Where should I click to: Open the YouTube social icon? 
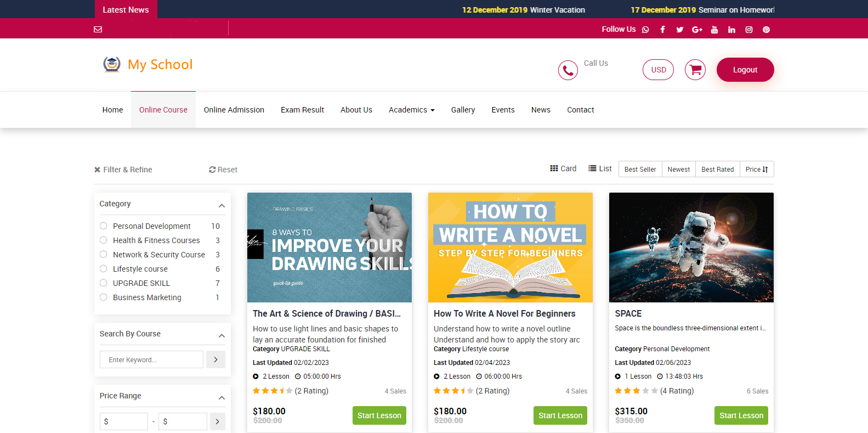coord(714,30)
